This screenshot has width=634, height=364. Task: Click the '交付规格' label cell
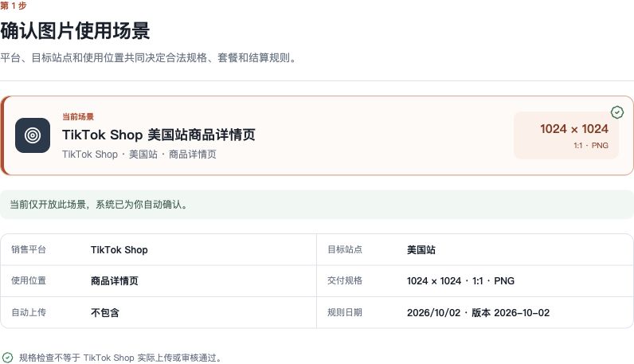(x=345, y=280)
